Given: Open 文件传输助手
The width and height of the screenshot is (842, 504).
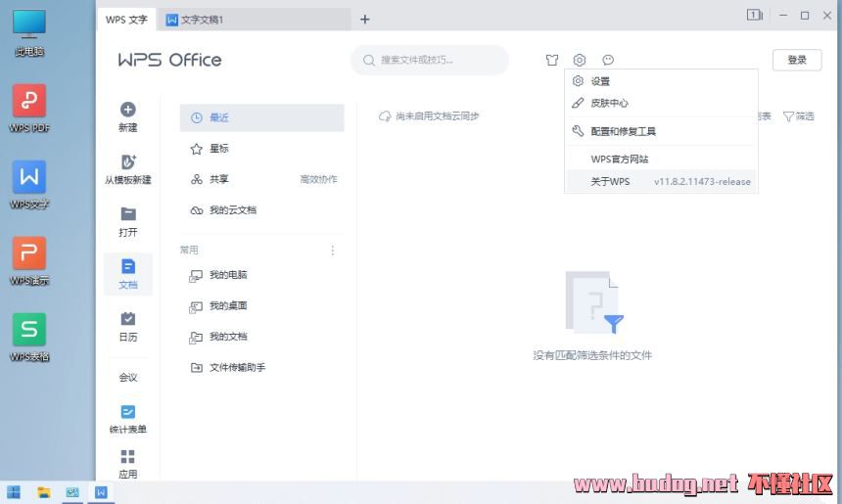Looking at the screenshot, I should click(262, 368).
